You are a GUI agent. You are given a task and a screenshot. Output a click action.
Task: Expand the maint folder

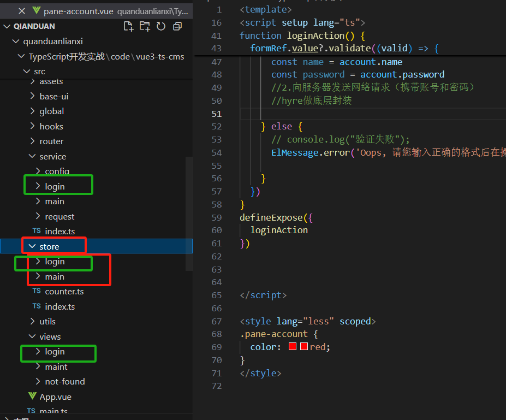pos(38,366)
